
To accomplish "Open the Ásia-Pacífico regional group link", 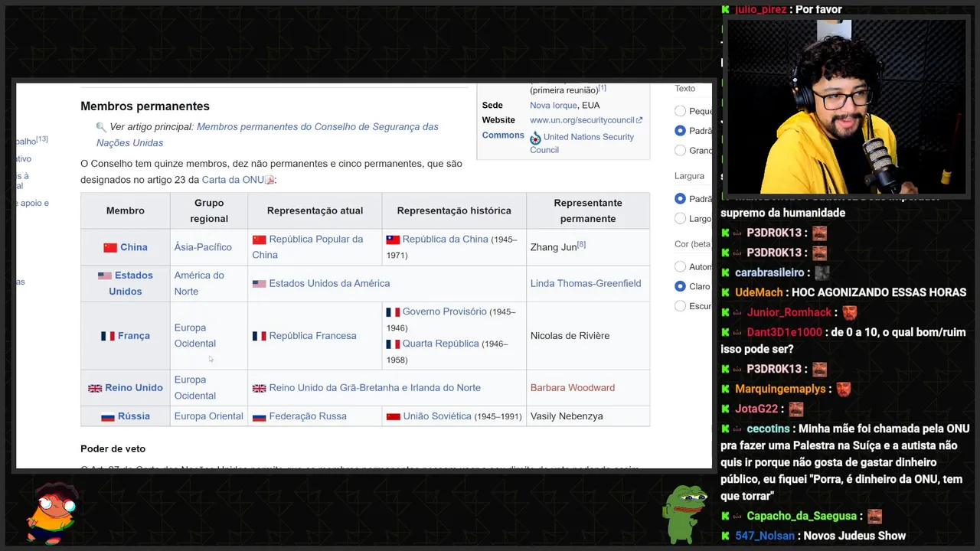I will click(x=203, y=247).
